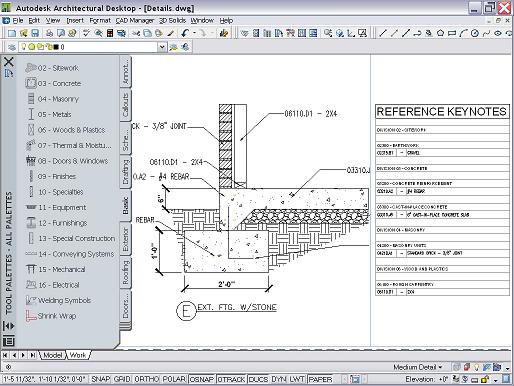Click the Plot printer icon
The width and height of the screenshot is (514, 386).
click(x=49, y=33)
